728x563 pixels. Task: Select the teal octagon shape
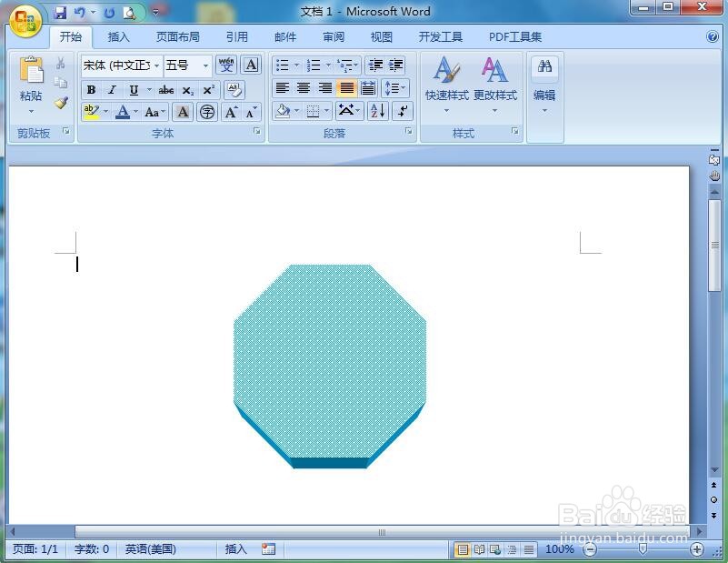tap(330, 366)
